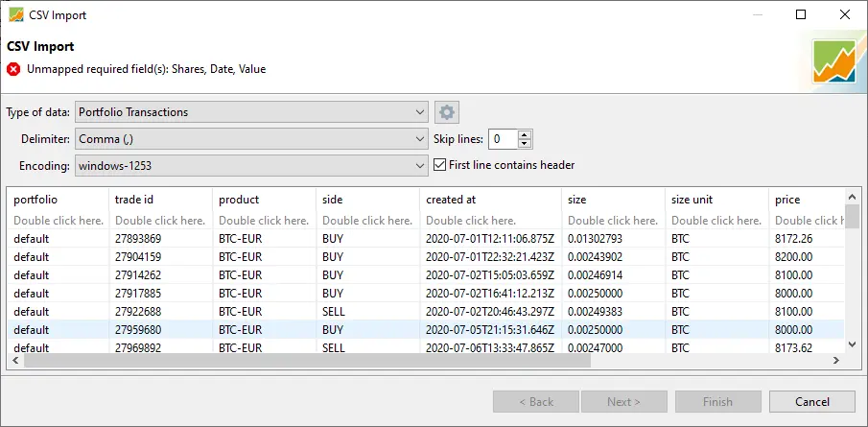This screenshot has width=868, height=427.
Task: Select trade id 27904159 cell
Action: point(138,257)
